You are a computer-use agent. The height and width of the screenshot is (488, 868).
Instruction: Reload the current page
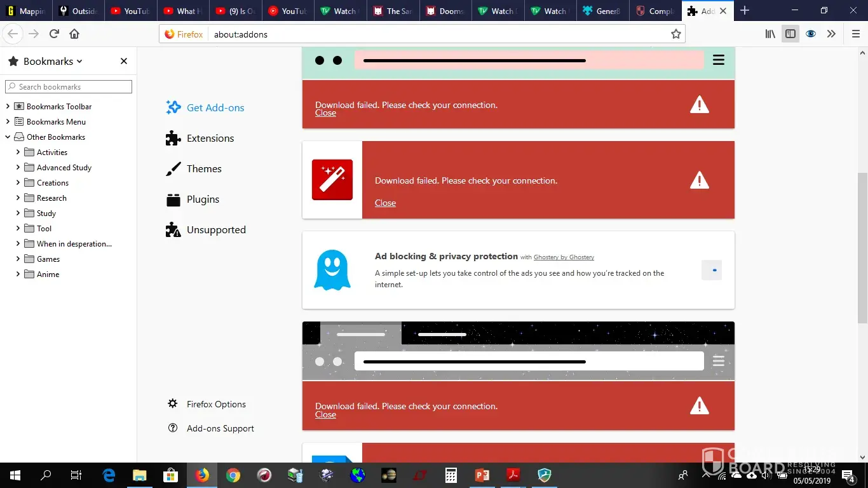point(54,34)
